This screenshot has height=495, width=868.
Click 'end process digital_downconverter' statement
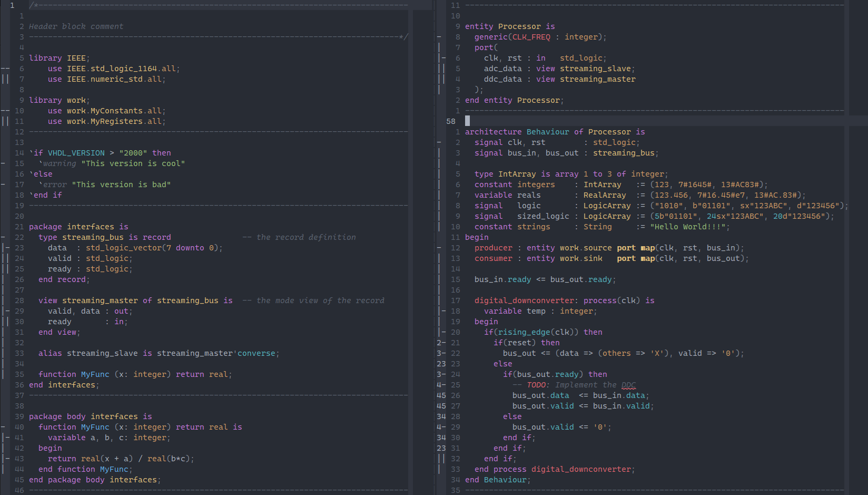tap(555, 469)
